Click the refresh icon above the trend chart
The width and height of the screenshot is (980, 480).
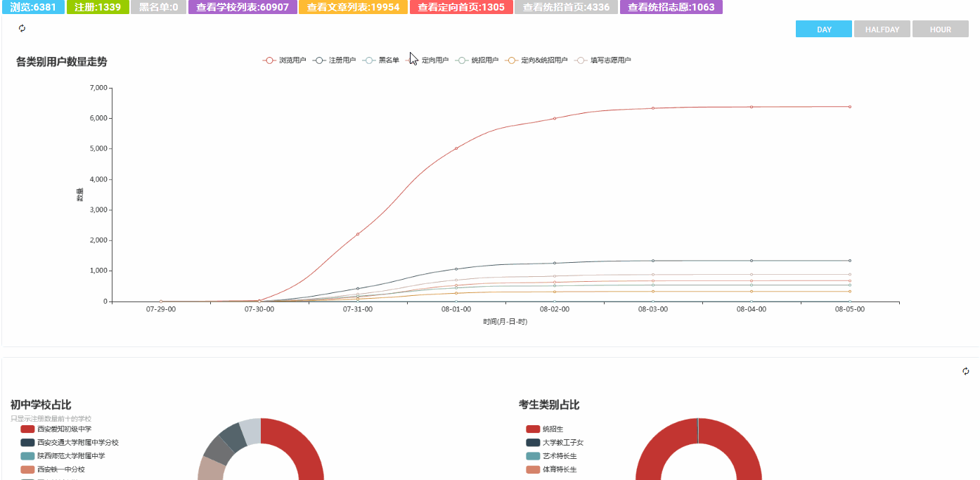point(22,28)
